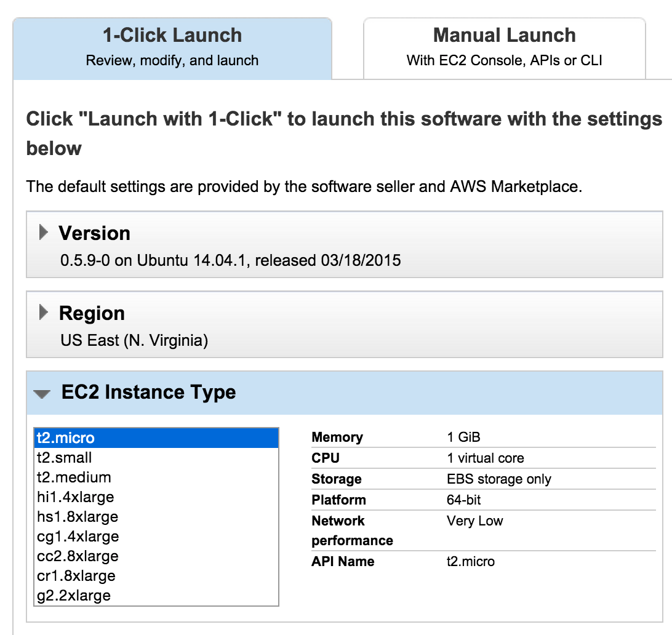Click the EC2 Instance Type heading
This screenshot has height=635, width=672.
click(x=148, y=393)
